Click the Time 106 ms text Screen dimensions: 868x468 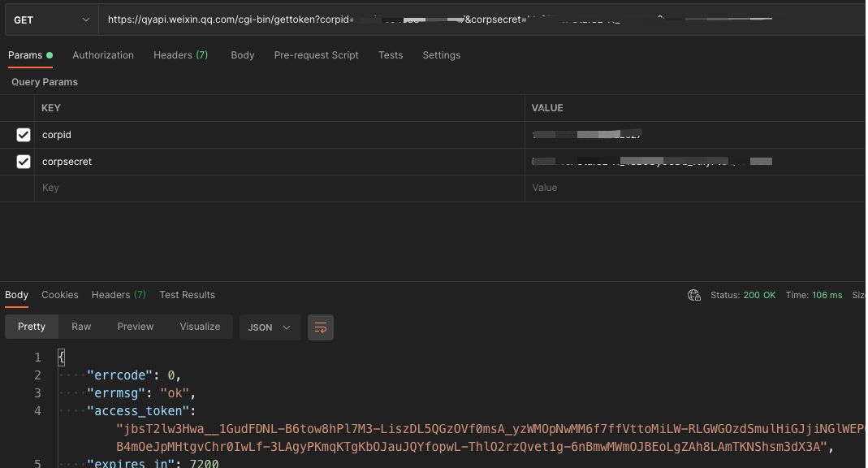[x=814, y=295]
